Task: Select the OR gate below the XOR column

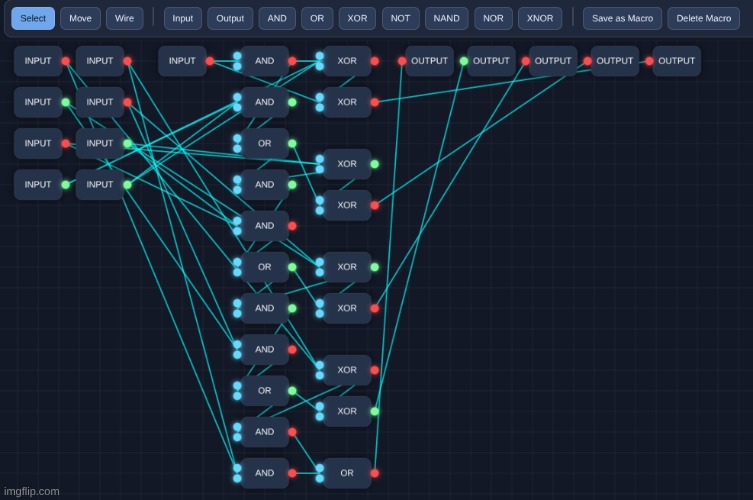Action: [346, 473]
